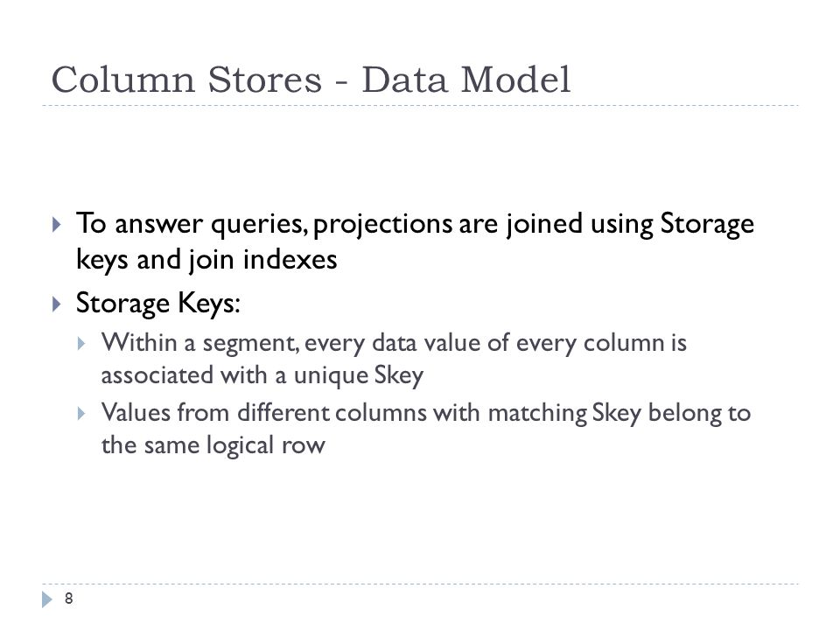The height and width of the screenshot is (630, 840).
Task: Click the dashed divider line above the footer
Action: click(x=420, y=584)
